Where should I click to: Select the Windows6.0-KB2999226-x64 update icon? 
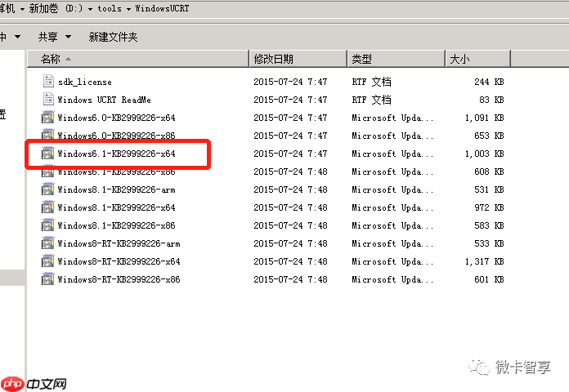[x=47, y=118]
